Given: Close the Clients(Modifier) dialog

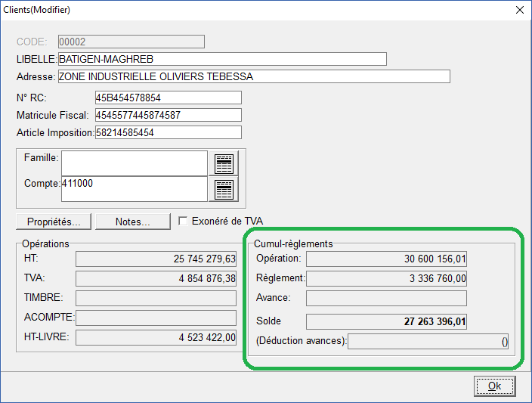Looking at the screenshot, I should click(520, 10).
